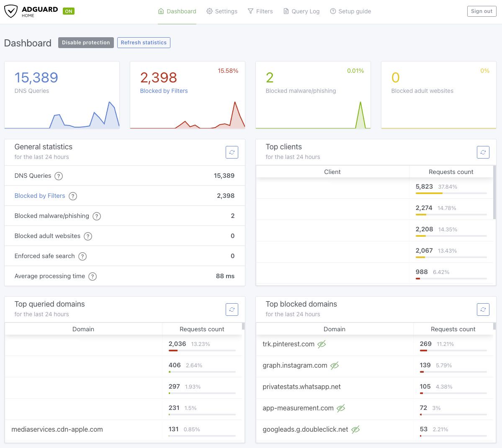Click the 53 requests count in blocked domains
The image size is (502, 448).
click(x=424, y=429)
